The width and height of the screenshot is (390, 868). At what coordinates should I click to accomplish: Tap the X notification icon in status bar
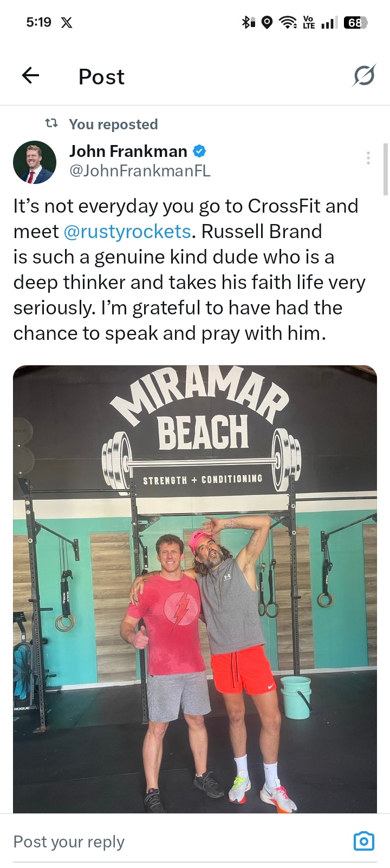[x=67, y=23]
